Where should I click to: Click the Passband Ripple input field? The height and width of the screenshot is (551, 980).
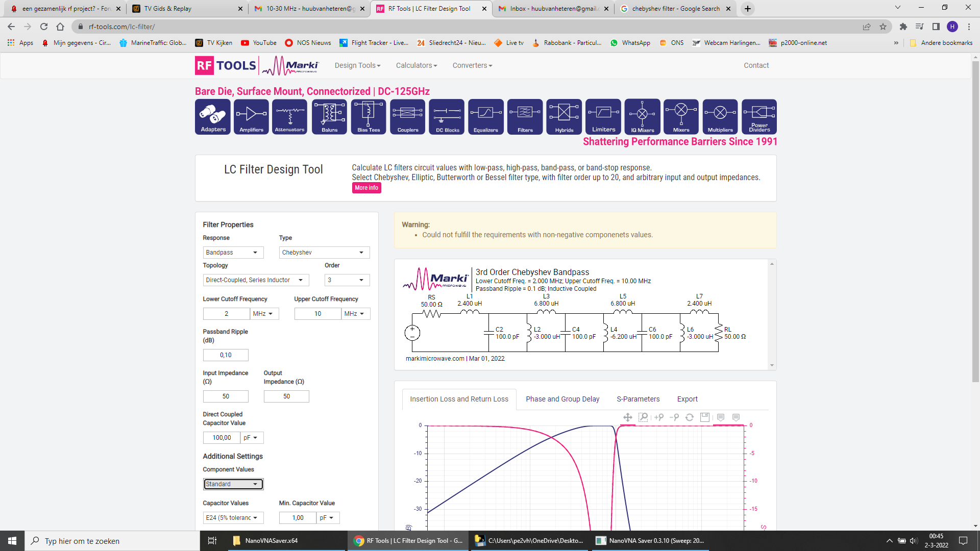click(226, 355)
